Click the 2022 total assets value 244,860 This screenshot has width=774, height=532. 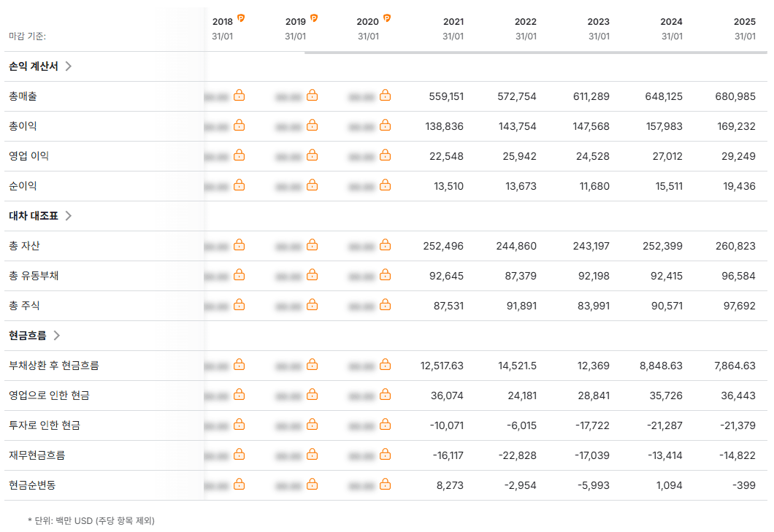tap(516, 246)
